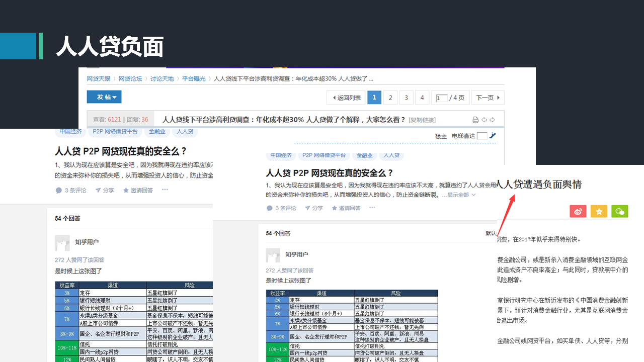Viewport: 644px width, 362px height.
Task: Open the 平台曝光 breadcrumb link
Action: coord(194,79)
